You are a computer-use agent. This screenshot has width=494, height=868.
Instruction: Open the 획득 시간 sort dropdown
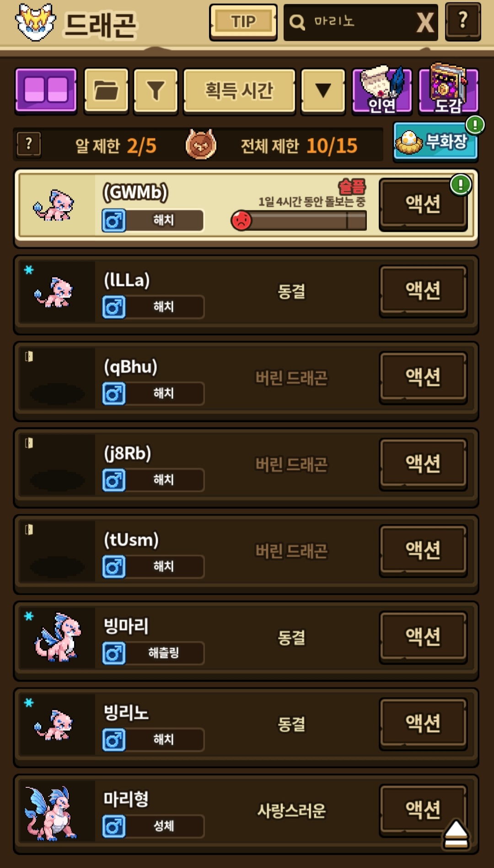(x=239, y=90)
